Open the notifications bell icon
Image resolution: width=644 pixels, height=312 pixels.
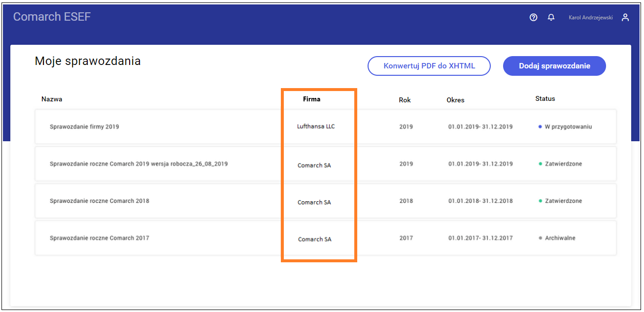point(551,17)
